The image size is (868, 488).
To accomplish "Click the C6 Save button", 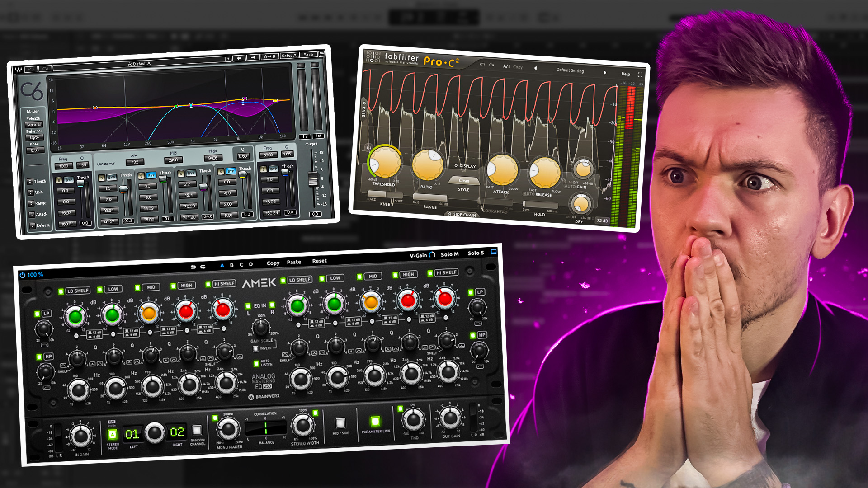I will (x=308, y=55).
